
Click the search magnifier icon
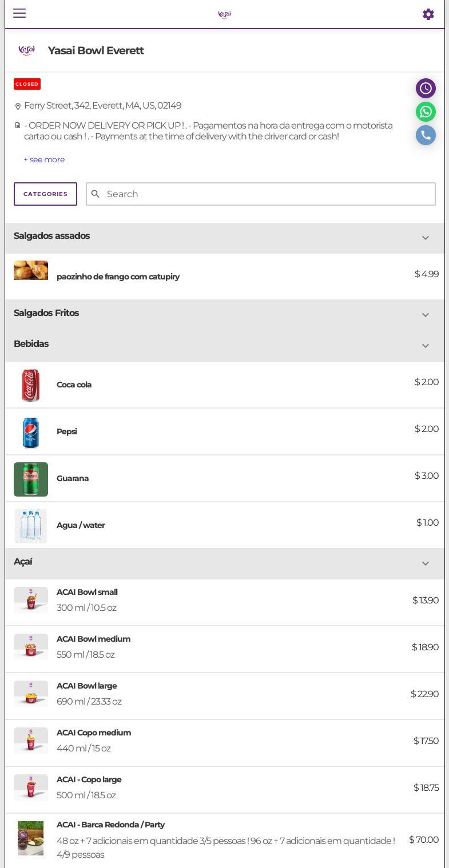[x=96, y=194]
